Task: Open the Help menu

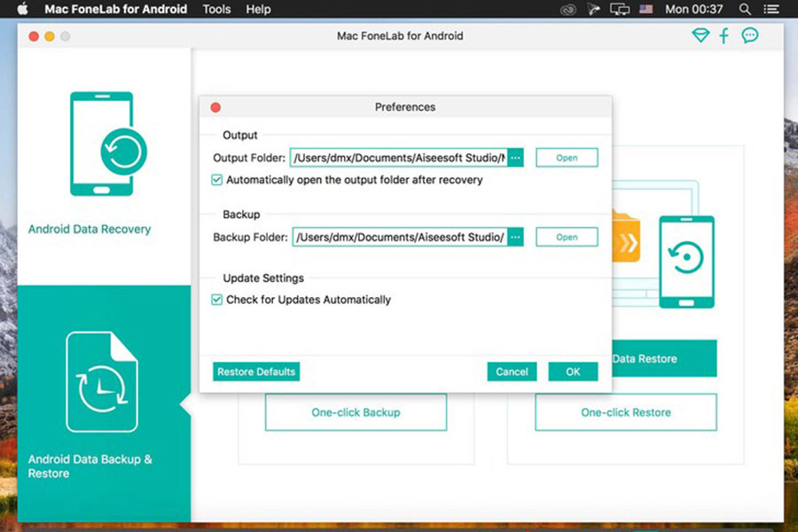Action: click(x=258, y=9)
